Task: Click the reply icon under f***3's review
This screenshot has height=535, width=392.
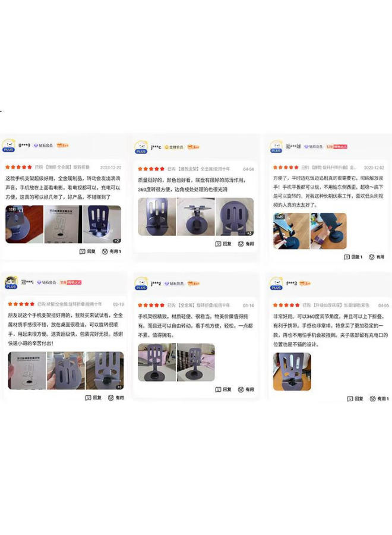Action: coord(355,398)
